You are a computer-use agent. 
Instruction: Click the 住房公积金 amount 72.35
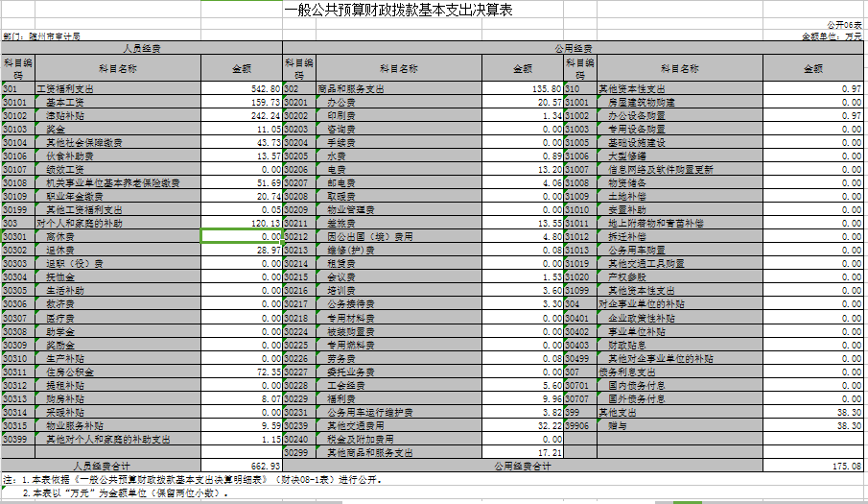point(241,371)
